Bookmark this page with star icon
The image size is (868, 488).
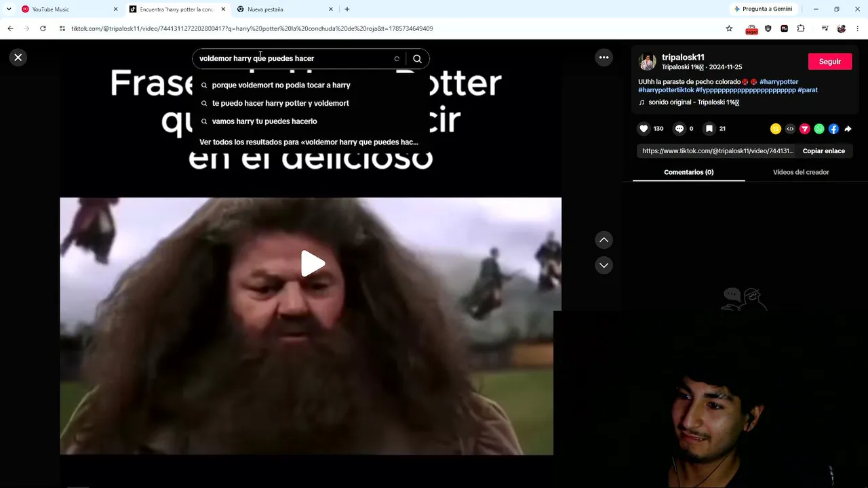coord(729,28)
